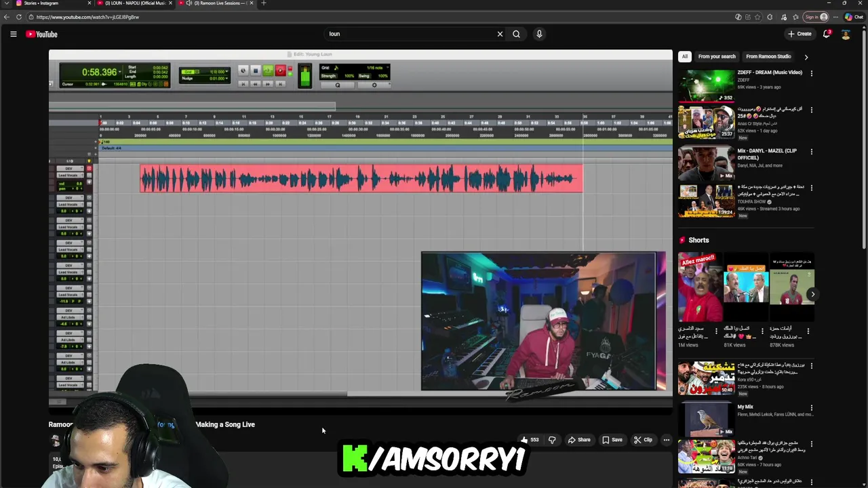Hit the green play button in DAW
The height and width of the screenshot is (488, 868).
pyautogui.click(x=268, y=70)
